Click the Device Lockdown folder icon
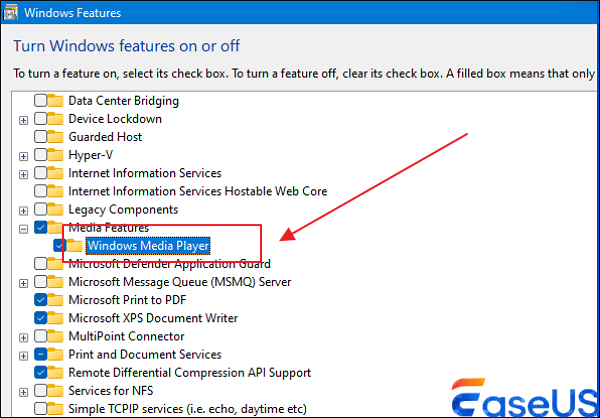This screenshot has height=418, width=600. pos(57,119)
